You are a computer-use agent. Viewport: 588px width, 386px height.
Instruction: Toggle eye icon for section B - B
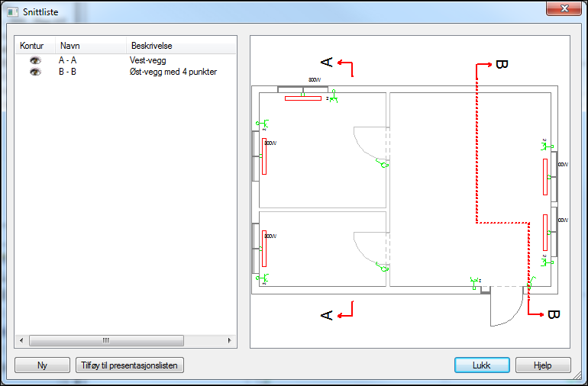tap(34, 72)
